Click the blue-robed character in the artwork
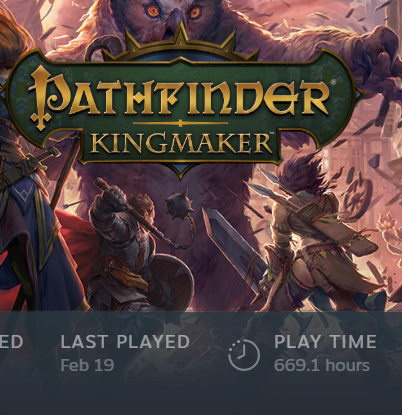 pos(32,233)
